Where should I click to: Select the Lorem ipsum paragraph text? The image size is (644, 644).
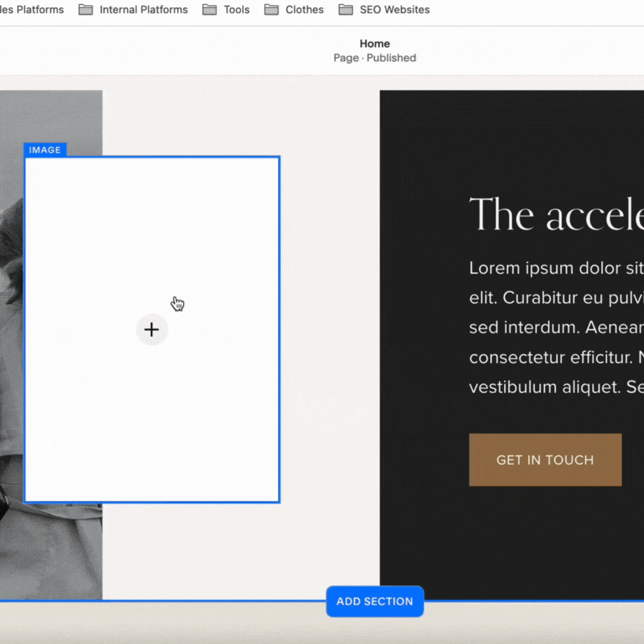coord(556,327)
